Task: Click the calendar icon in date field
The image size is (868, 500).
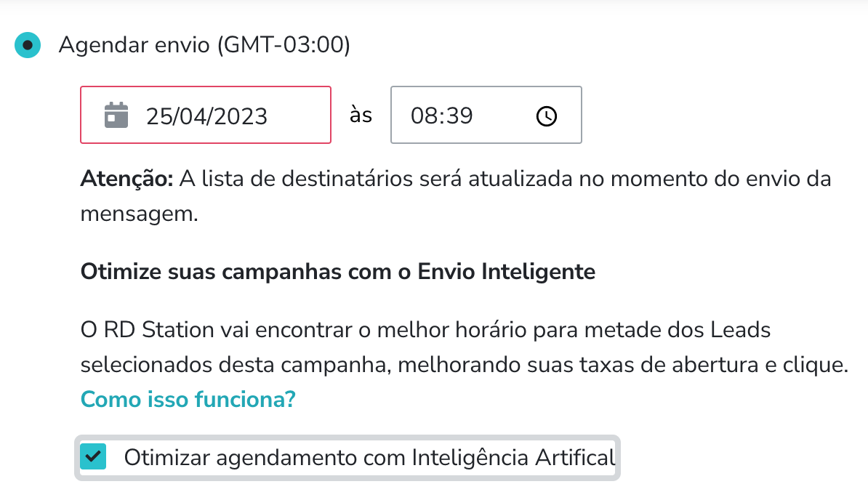Action: (x=116, y=115)
